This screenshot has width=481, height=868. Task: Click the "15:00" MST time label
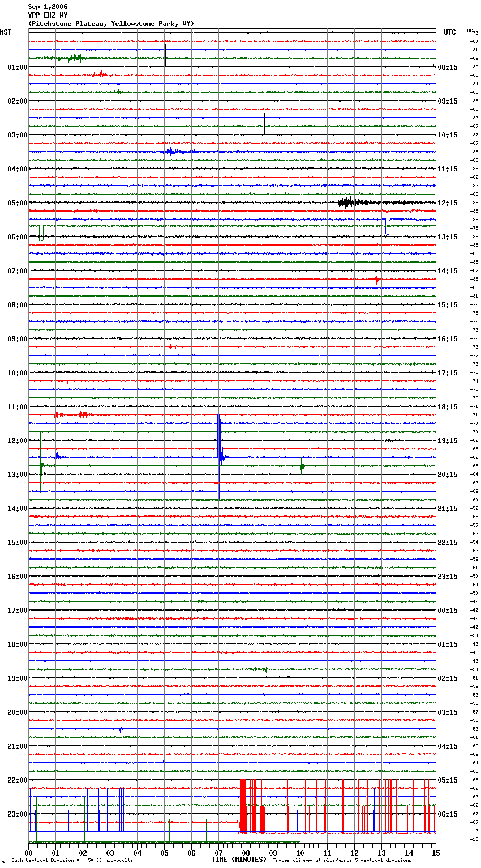tap(18, 543)
